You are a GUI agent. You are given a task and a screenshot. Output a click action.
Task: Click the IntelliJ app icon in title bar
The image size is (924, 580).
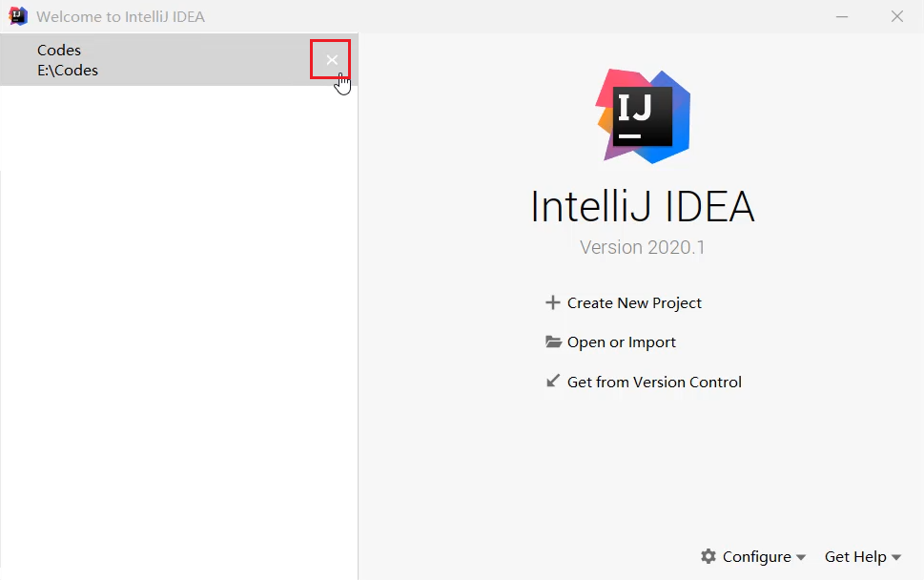coord(18,16)
